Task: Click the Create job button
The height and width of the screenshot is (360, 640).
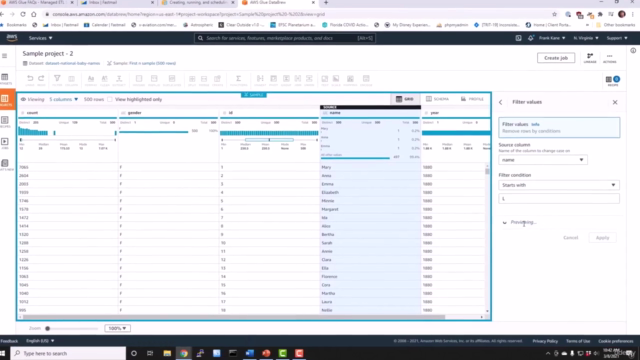Action: tap(556, 58)
